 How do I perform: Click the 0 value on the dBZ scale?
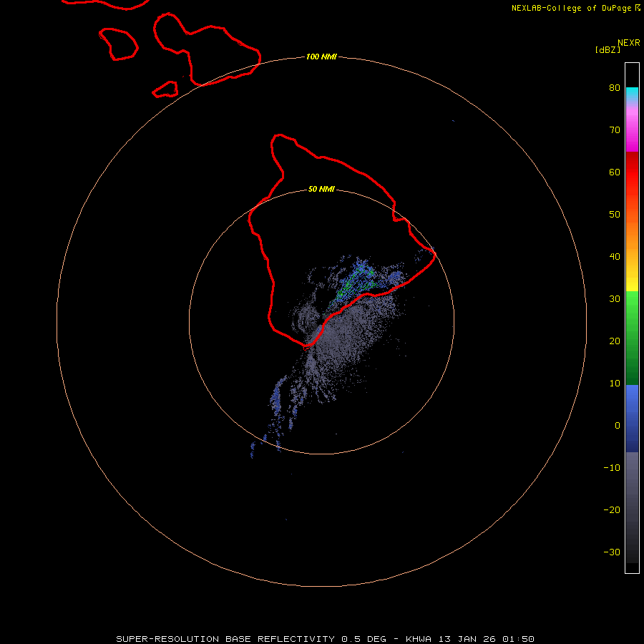pyautogui.click(x=618, y=426)
